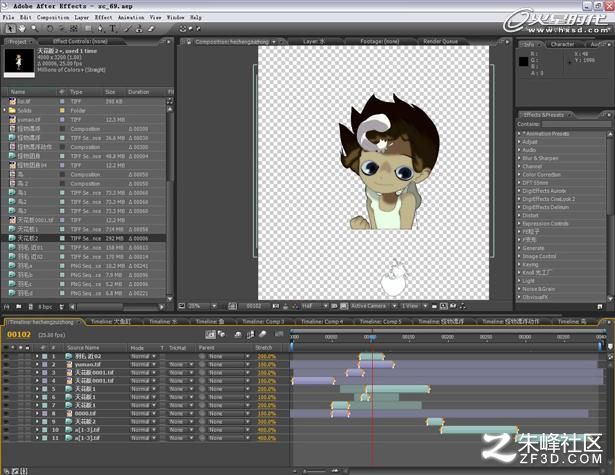Select the Eraser tool
The image size is (615, 475).
[x=151, y=29]
